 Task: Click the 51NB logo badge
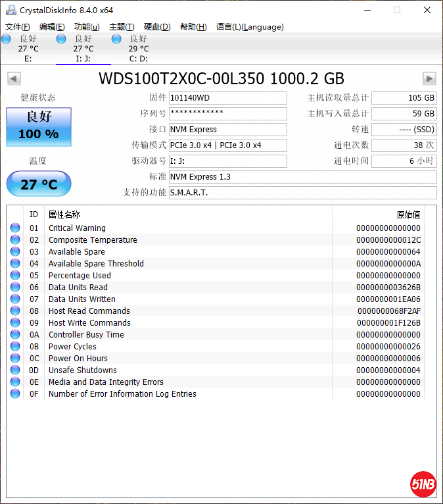click(x=423, y=484)
